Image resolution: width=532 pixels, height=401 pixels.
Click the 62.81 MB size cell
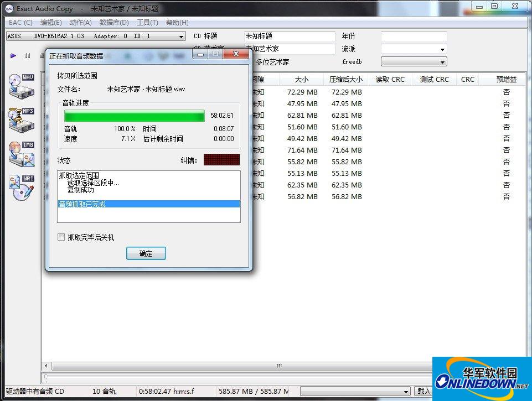coord(302,115)
